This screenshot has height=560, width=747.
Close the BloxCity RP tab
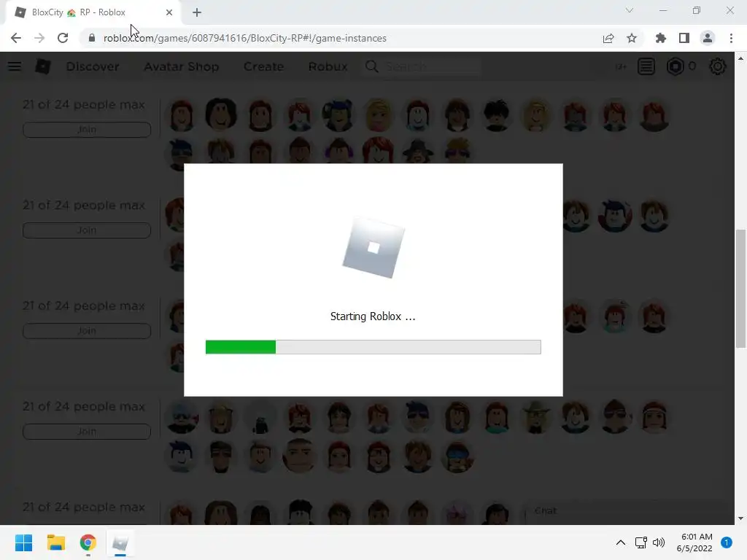coord(169,12)
